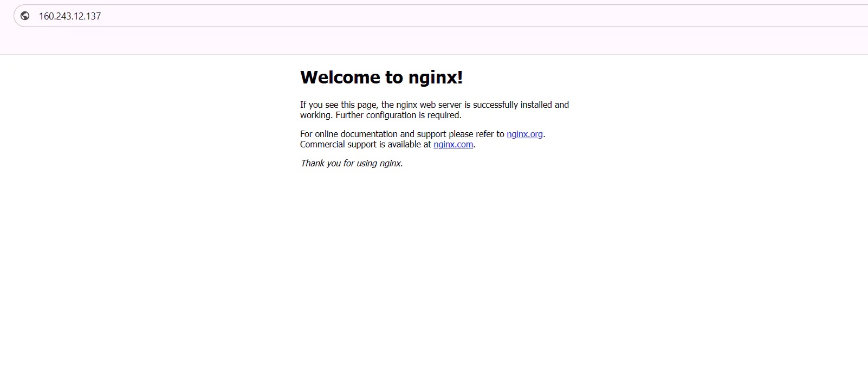Open the nginx.com link
Viewport: 868px width, 375px height.
453,144
